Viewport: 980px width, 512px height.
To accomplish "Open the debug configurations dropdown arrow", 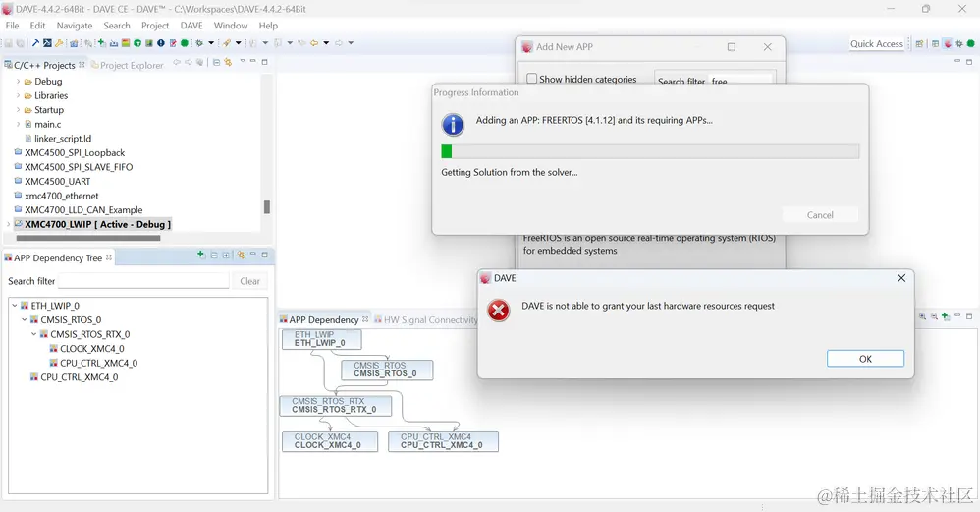I will tap(210, 43).
